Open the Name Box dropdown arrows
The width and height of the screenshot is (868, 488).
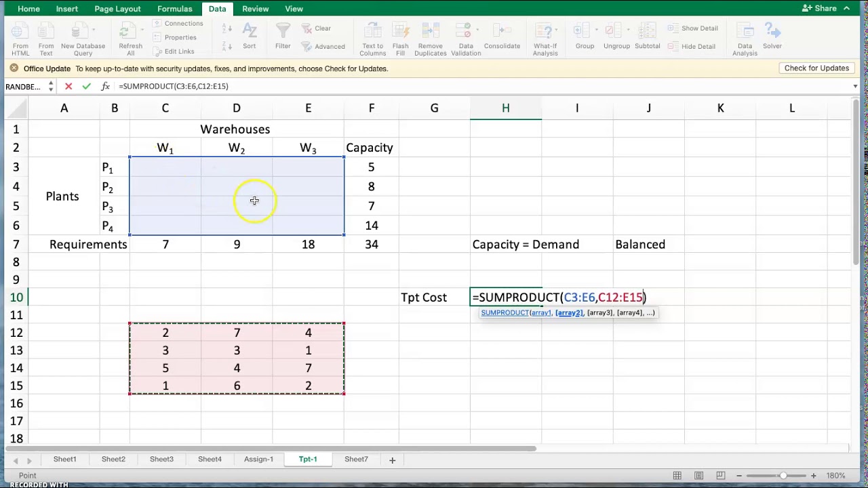click(51, 86)
